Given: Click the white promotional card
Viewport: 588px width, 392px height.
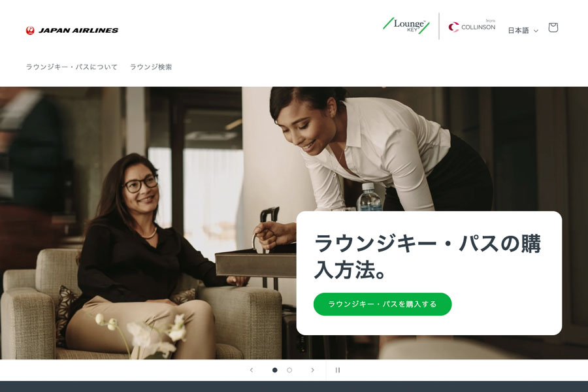Looking at the screenshot, I should pyautogui.click(x=429, y=273).
